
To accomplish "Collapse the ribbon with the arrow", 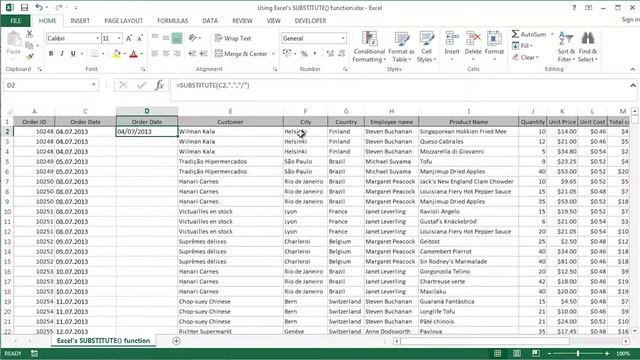I will (x=633, y=69).
